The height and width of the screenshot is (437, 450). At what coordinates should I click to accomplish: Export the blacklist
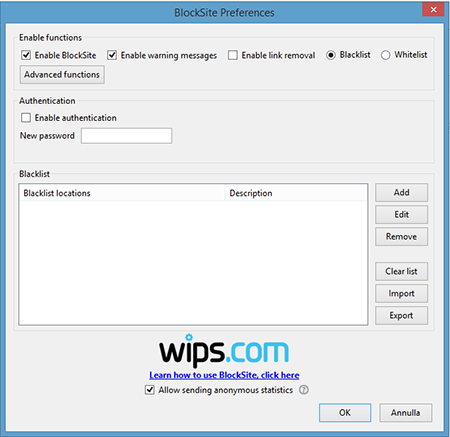[401, 316]
